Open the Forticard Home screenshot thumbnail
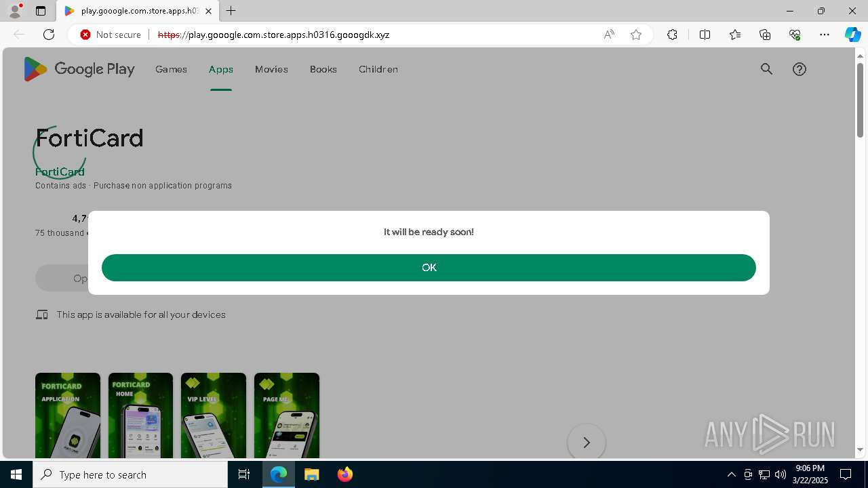The image size is (868, 488). 140,415
